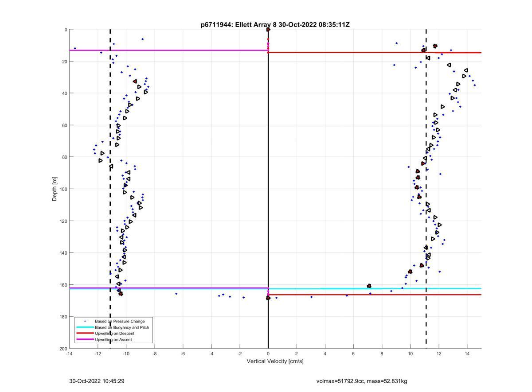Click the depth tick label 80

[64, 157]
